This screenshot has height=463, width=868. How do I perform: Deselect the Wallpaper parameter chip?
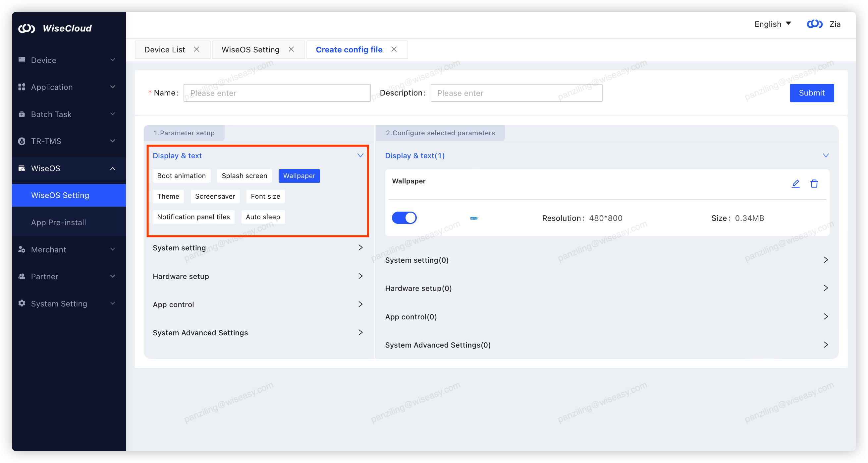[x=299, y=176]
